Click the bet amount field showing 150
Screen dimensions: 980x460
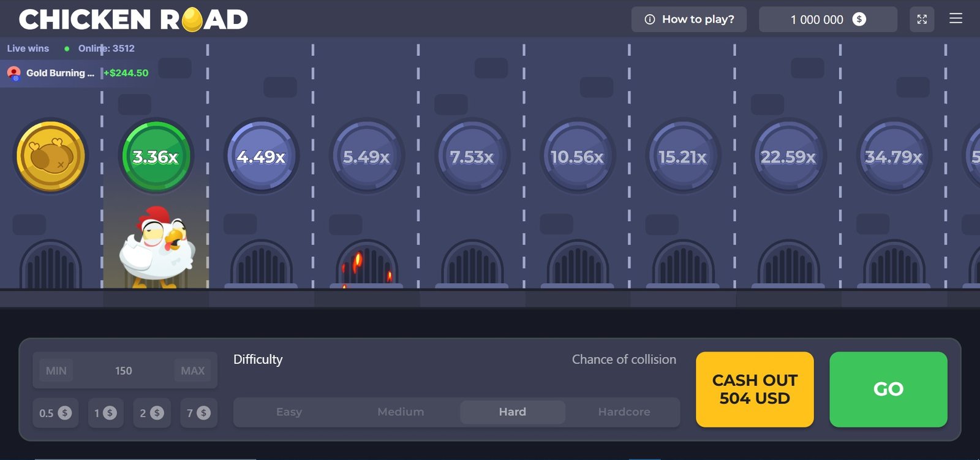(124, 371)
